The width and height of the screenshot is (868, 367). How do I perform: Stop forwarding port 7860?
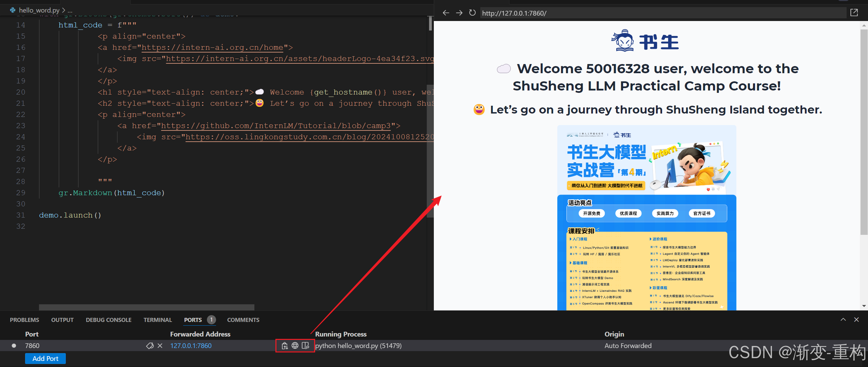point(160,346)
